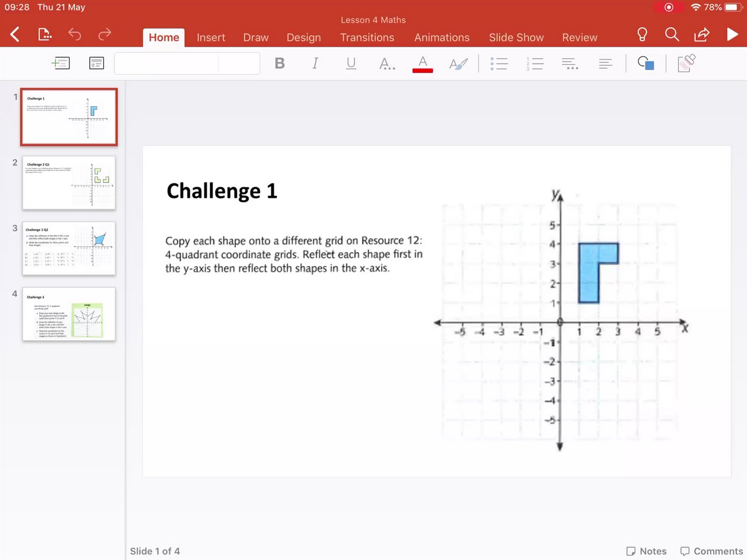Screen dimensions: 747x560
Task: Open the search magnifier
Action: click(x=672, y=34)
